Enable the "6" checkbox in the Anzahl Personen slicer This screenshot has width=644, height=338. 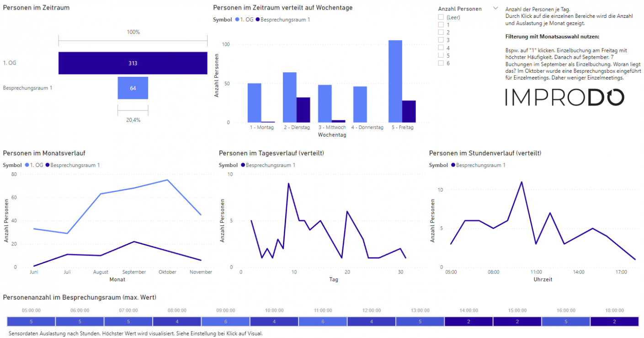point(441,63)
